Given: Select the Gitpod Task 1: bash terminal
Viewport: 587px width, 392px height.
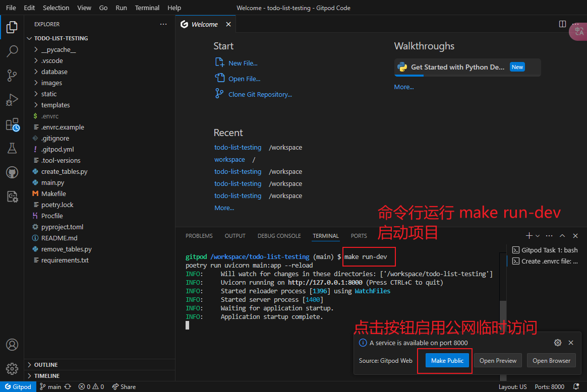Looking at the screenshot, I should (x=545, y=250).
